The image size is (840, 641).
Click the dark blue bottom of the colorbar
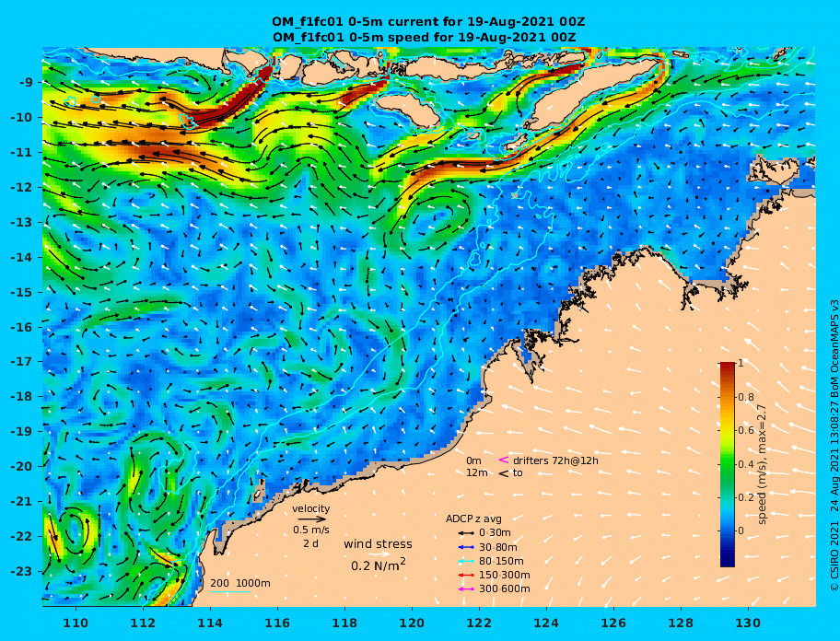pos(728,560)
